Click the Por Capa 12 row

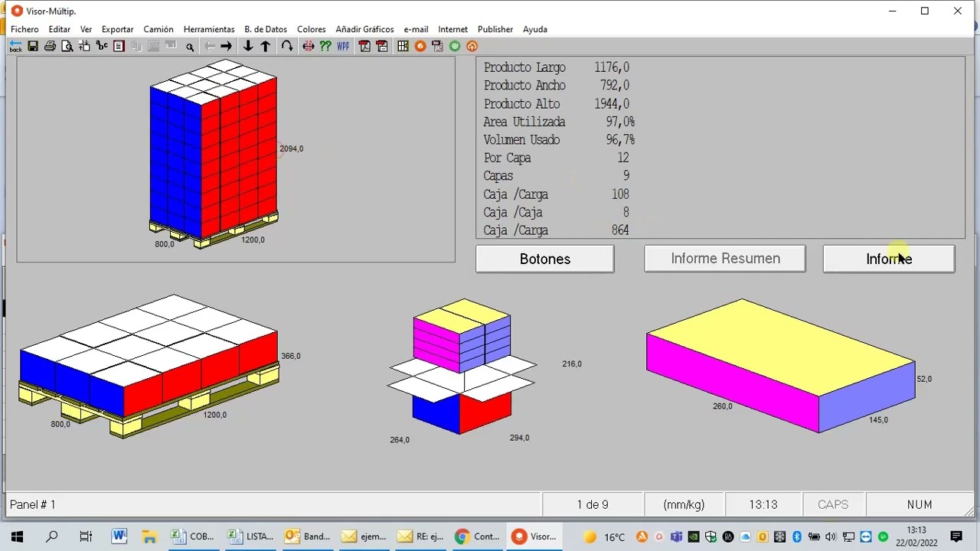click(557, 158)
